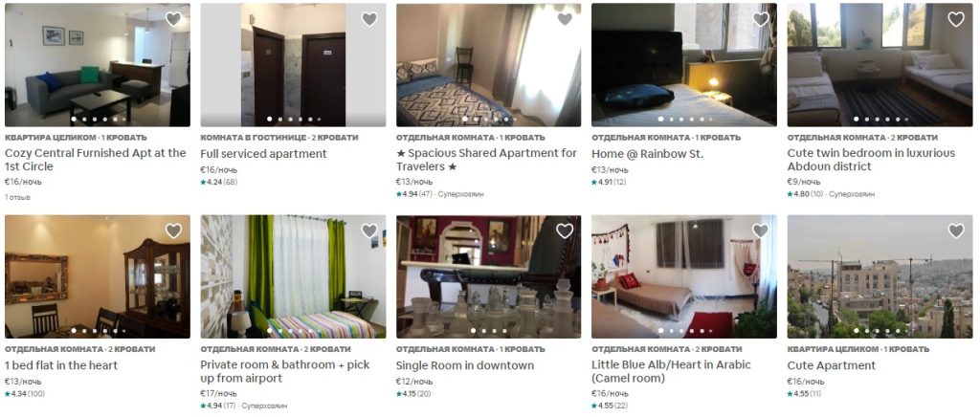View Cute Apartment city skyline photo

click(880, 276)
